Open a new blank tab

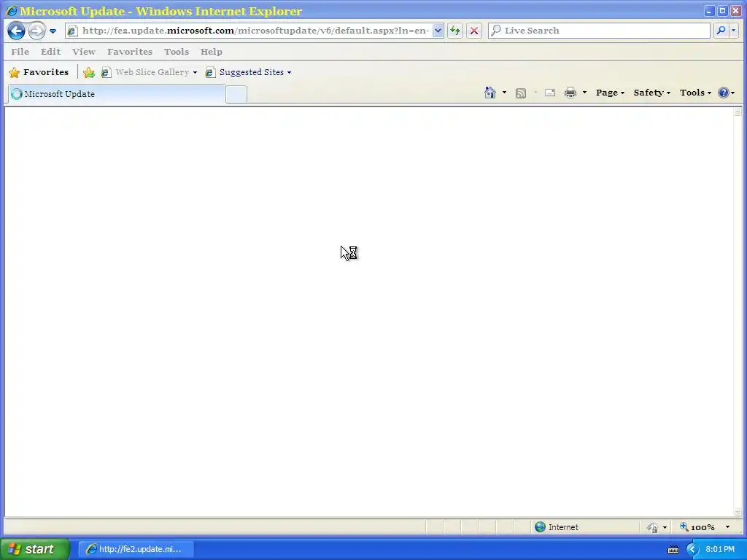tap(236, 95)
